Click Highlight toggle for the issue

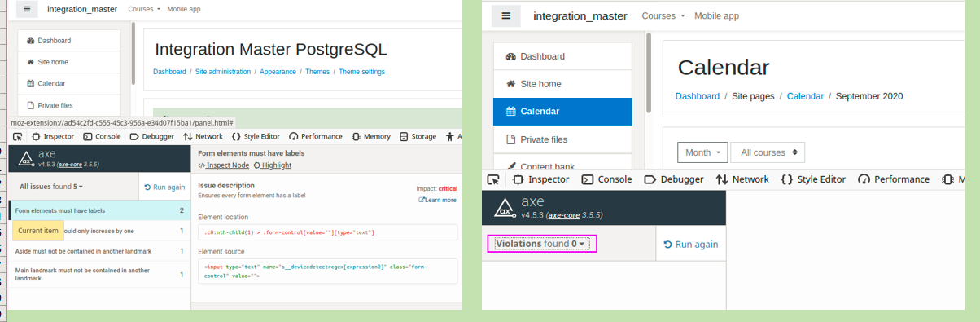(x=273, y=165)
